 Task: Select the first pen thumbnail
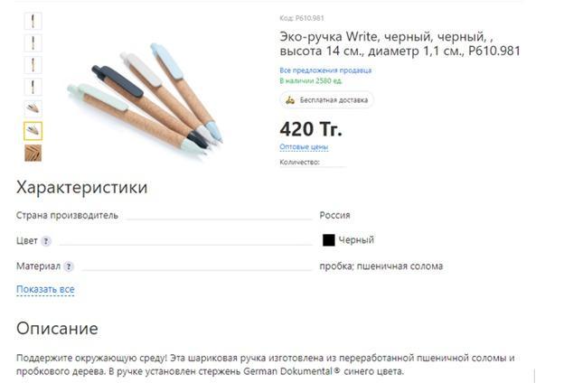click(33, 21)
